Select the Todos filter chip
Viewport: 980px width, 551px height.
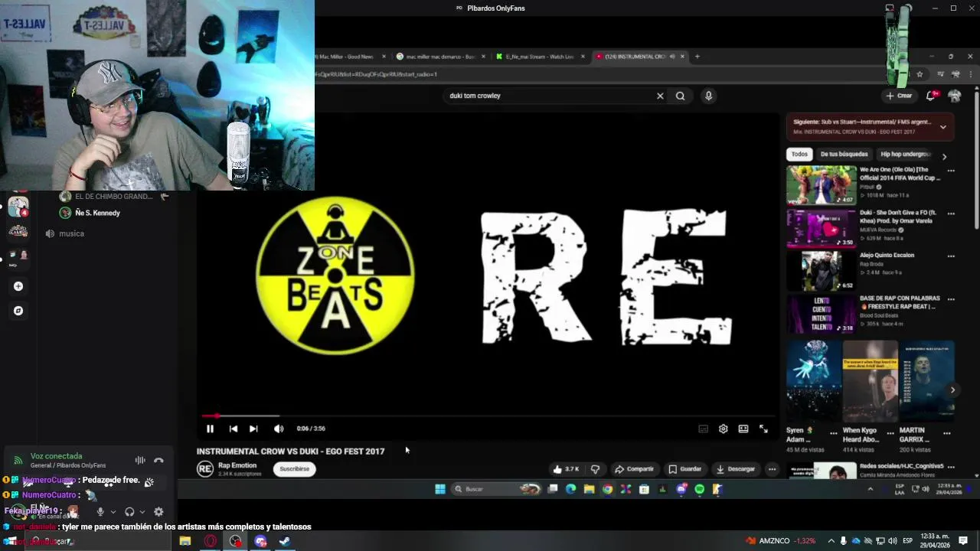[799, 154]
